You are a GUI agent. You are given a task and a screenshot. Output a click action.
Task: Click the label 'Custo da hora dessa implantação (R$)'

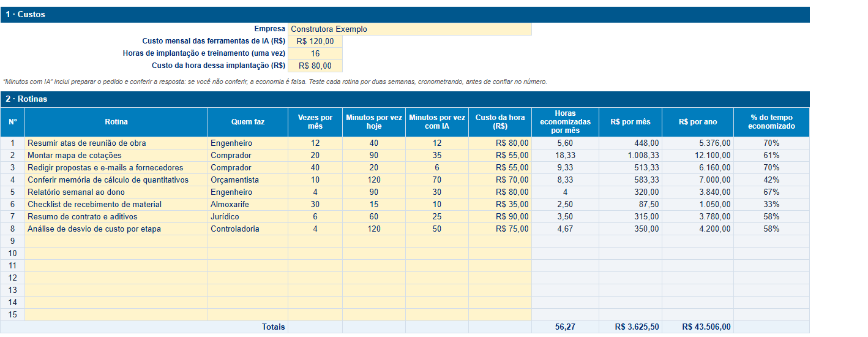219,66
